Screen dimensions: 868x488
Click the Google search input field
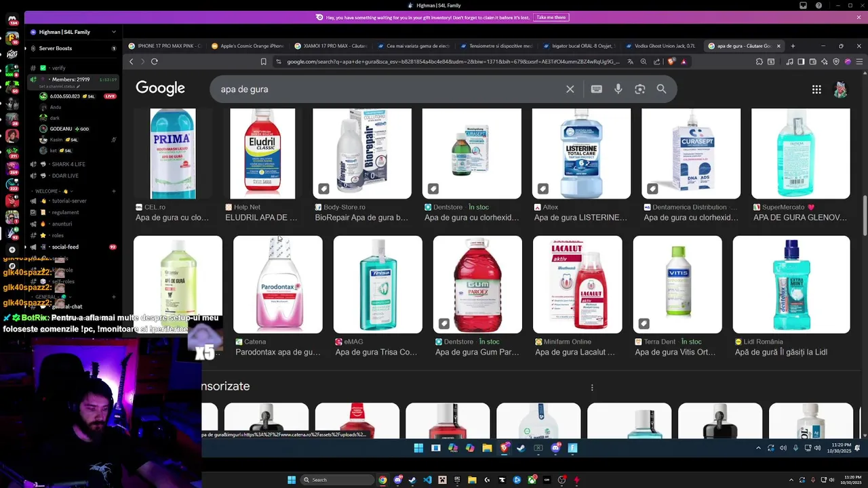tap(387, 89)
